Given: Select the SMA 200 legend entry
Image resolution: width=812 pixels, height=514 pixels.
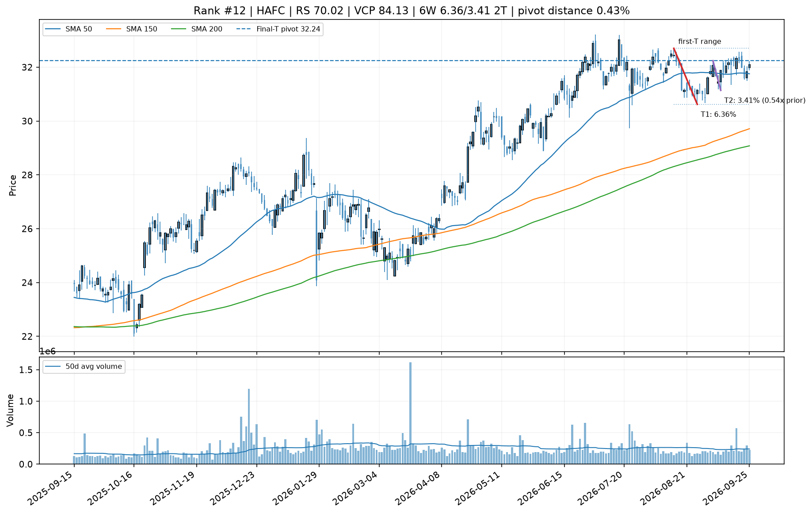Looking at the screenshot, I should (x=197, y=29).
